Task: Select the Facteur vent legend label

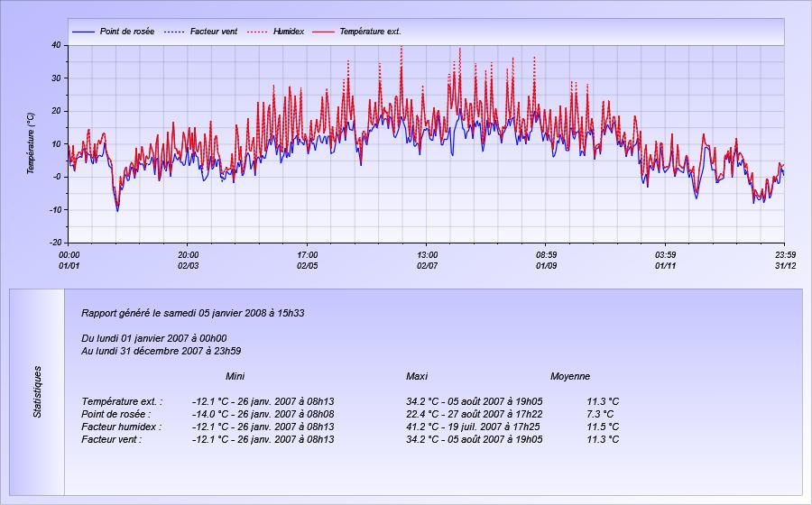Action: click(x=213, y=32)
